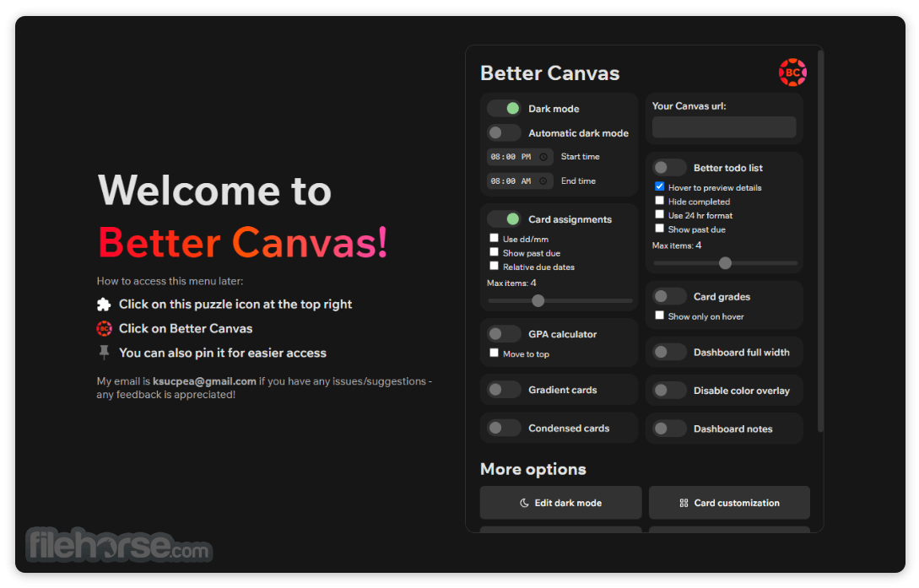Enable the Gradient cards toggle
Viewport: 919px width, 588px height.
504,390
